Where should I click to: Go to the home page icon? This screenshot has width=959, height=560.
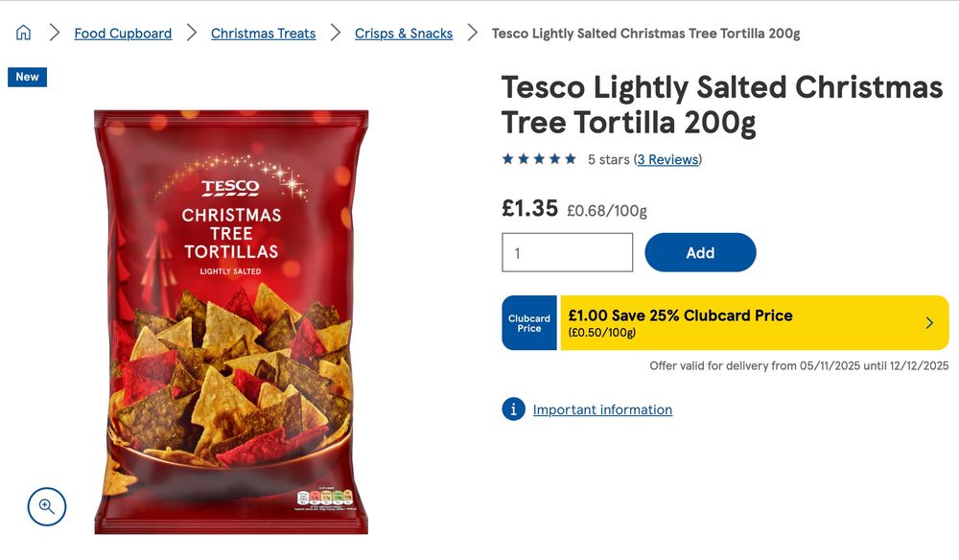[x=23, y=33]
